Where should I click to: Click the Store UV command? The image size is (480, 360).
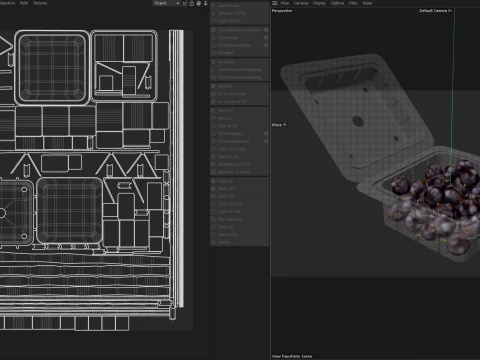[x=239, y=227]
